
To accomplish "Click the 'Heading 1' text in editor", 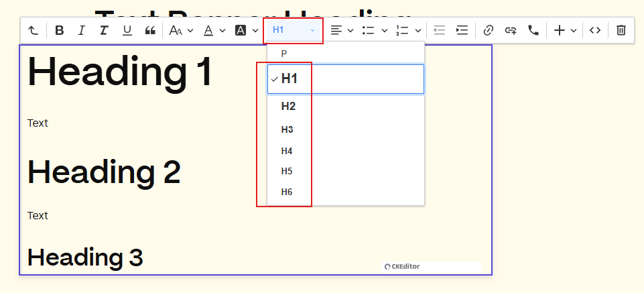I will point(119,72).
